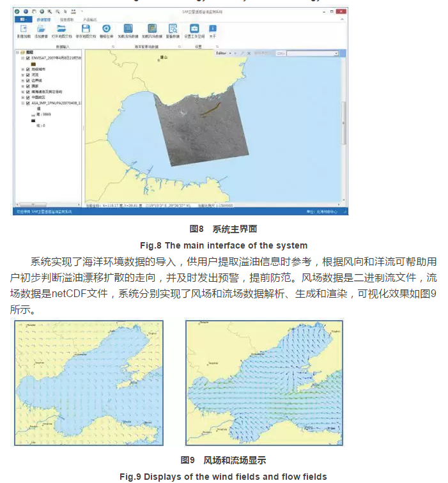Click the brown ENVISAT layer symbol swatch
Viewport: 448px width, 483px height.
(33, 63)
